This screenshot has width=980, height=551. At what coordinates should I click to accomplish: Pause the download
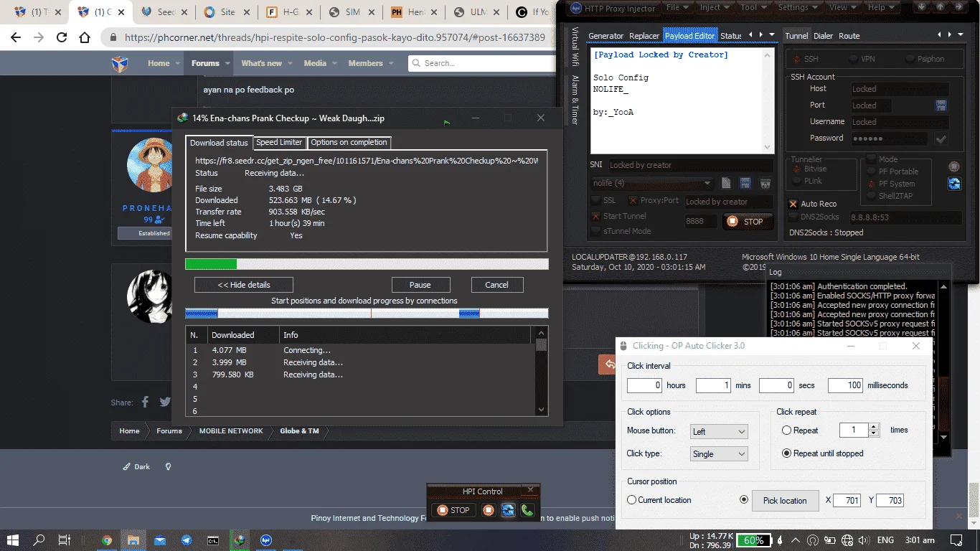tap(420, 285)
